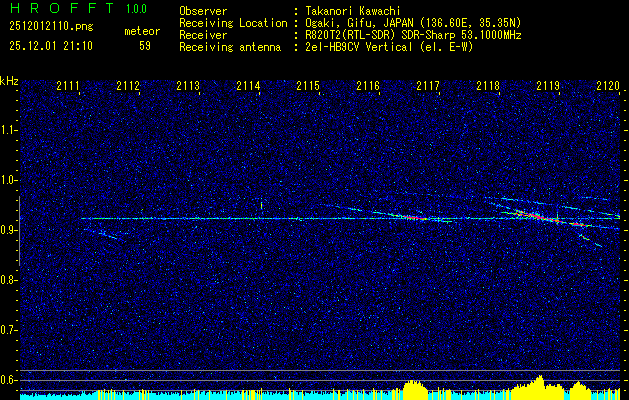Click the observer name Takanori Kawachi
The width and height of the screenshot is (629, 400).
click(353, 11)
